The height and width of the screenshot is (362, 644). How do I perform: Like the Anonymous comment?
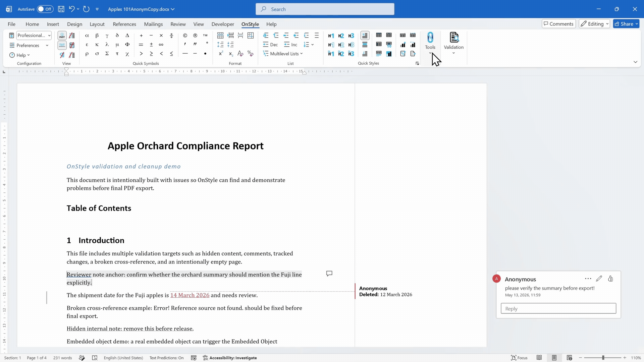[610, 279]
